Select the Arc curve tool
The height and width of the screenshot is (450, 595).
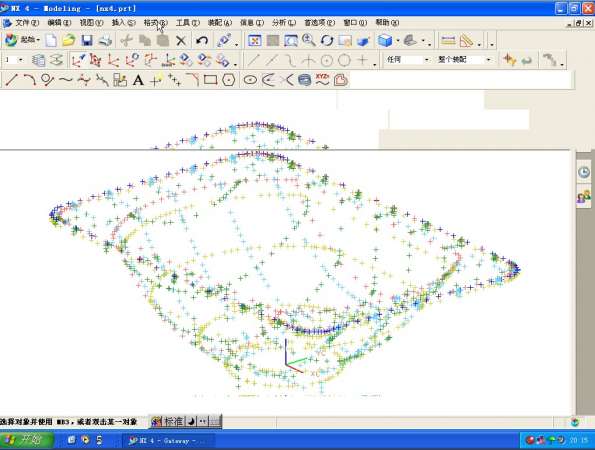[x=30, y=80]
